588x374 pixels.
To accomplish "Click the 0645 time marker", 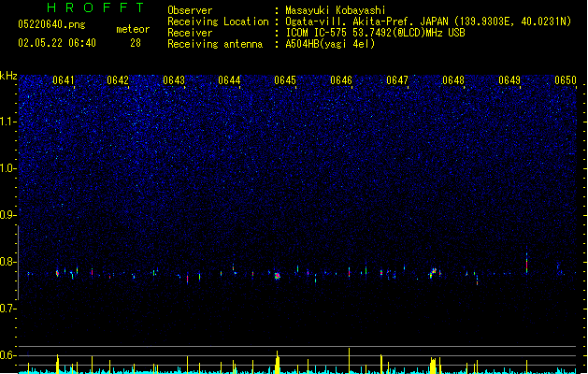I will [x=285, y=80].
